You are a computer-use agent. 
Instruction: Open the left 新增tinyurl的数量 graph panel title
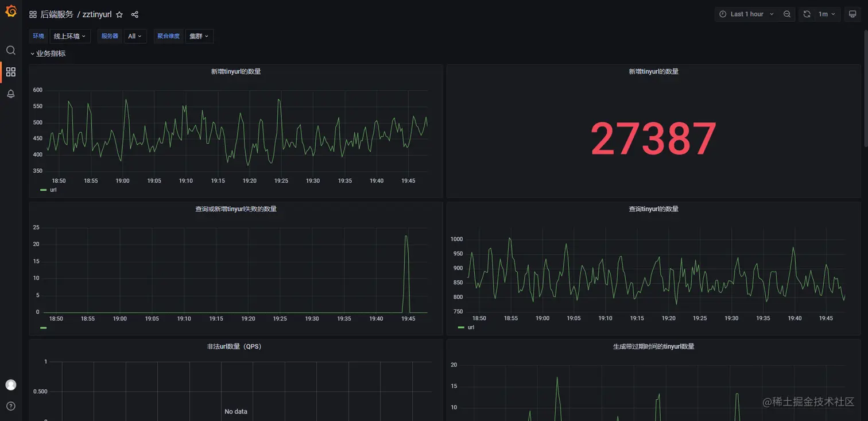236,72
